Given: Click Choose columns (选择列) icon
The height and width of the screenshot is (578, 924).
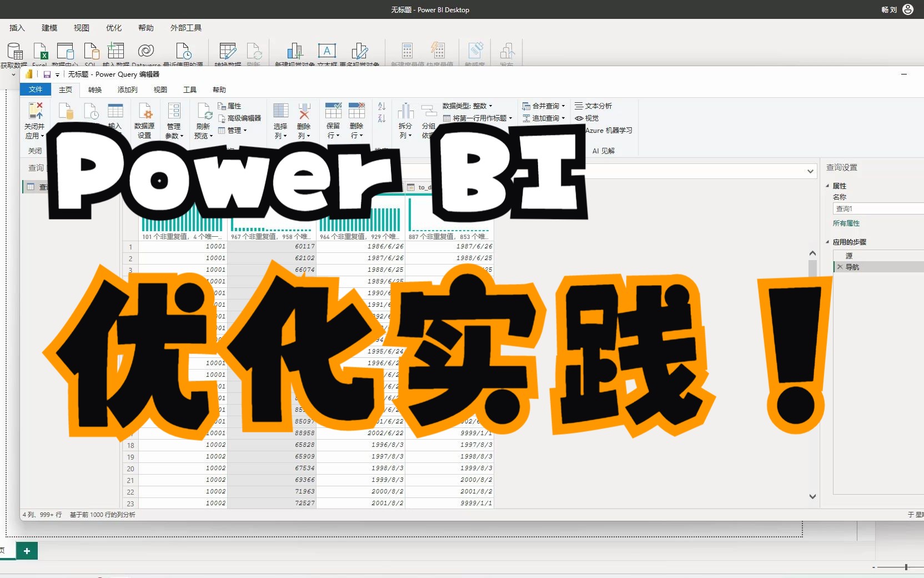Looking at the screenshot, I should click(x=280, y=111).
